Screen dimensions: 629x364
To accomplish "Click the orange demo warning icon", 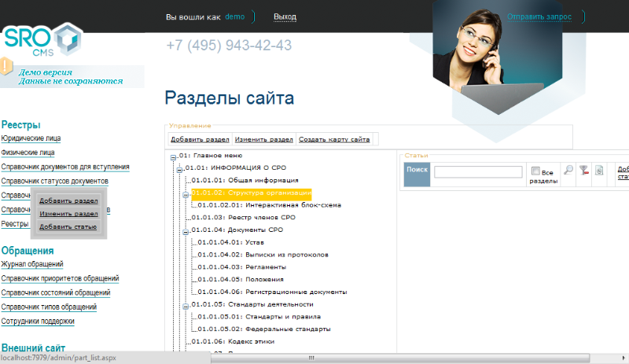I will [6, 66].
